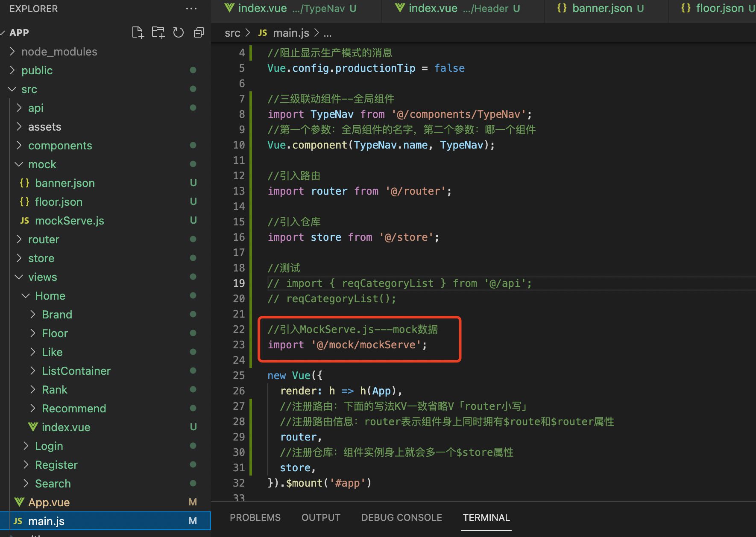Refresh the Explorer file tree
This screenshot has height=537, width=756.
179,32
